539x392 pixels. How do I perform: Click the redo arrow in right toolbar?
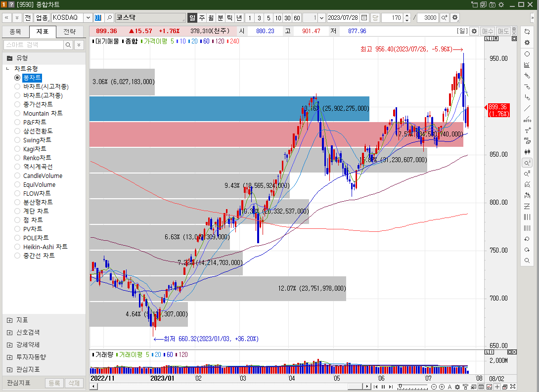(x=527, y=250)
